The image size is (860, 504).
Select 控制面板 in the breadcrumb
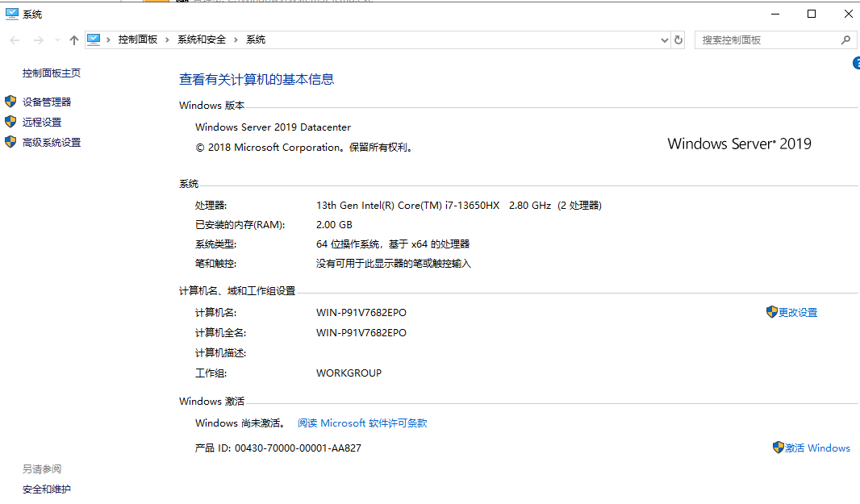point(138,40)
